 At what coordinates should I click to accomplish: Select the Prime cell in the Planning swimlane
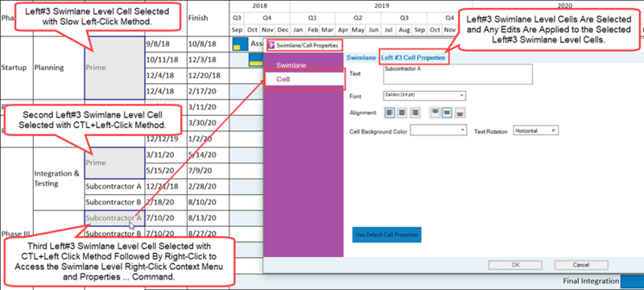(x=114, y=68)
